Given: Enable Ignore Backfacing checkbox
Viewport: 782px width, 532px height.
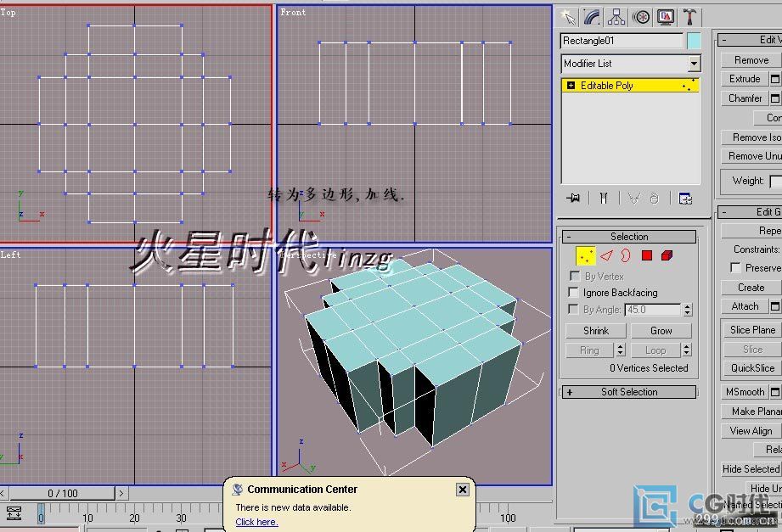Looking at the screenshot, I should [x=574, y=293].
